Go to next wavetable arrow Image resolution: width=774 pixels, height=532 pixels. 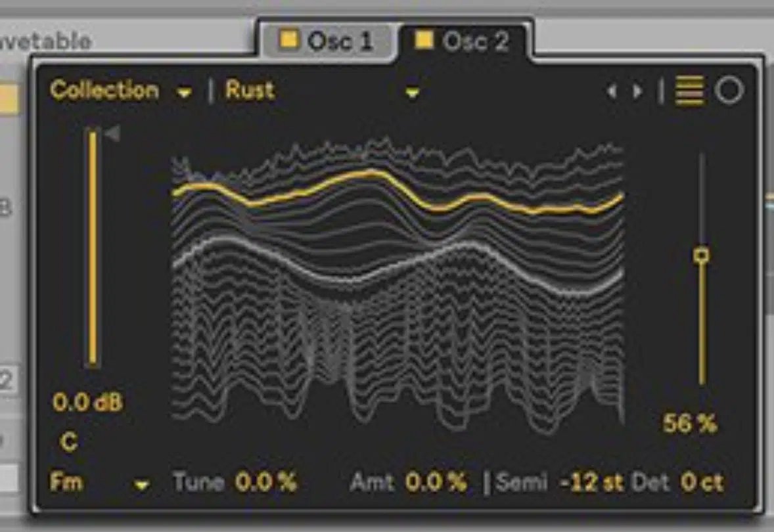click(x=637, y=91)
